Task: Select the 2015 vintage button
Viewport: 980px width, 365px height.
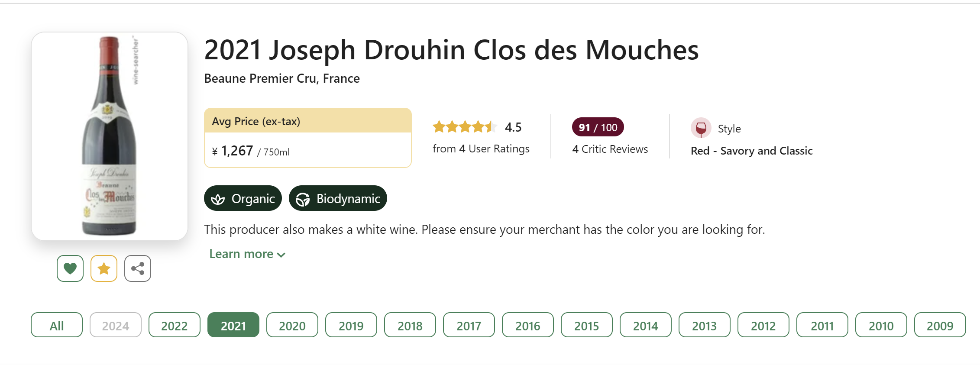Action: tap(587, 325)
